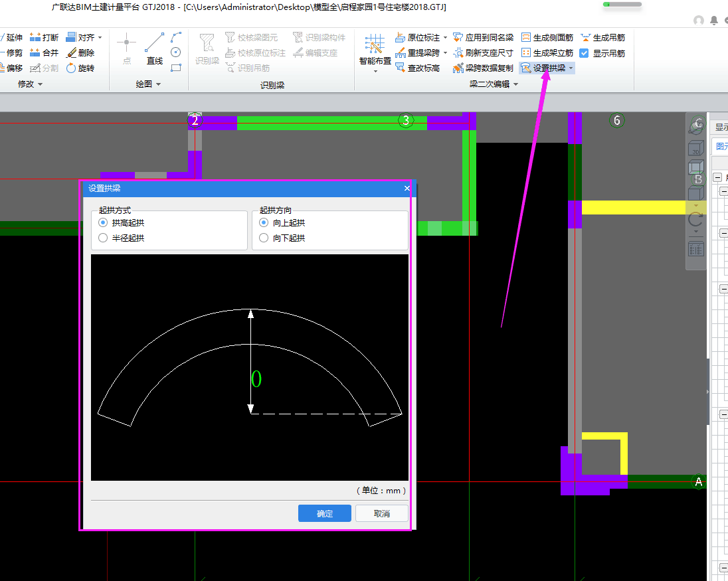Open the 设置拱梁 dropdown arrow
Image resolution: width=728 pixels, height=581 pixels.
point(571,68)
